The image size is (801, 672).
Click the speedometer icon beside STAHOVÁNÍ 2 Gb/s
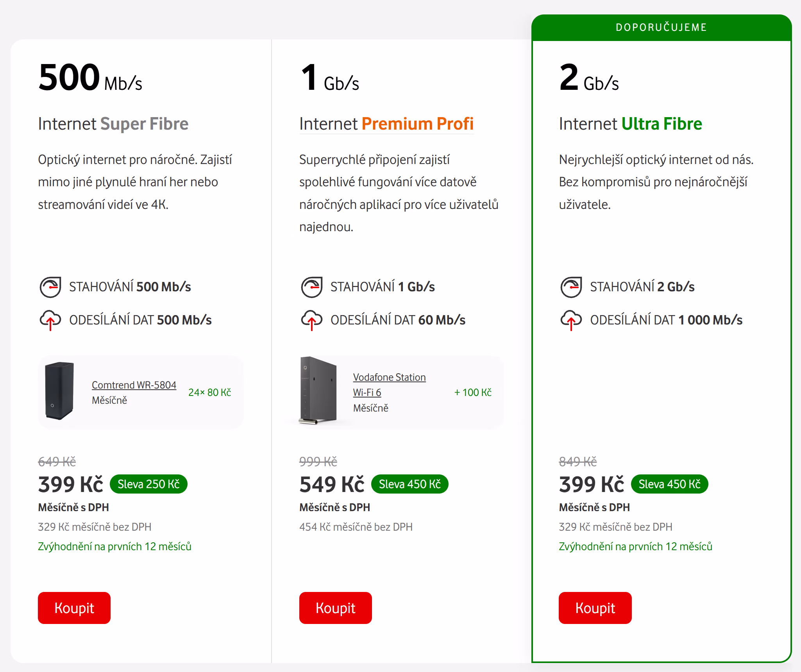point(571,287)
